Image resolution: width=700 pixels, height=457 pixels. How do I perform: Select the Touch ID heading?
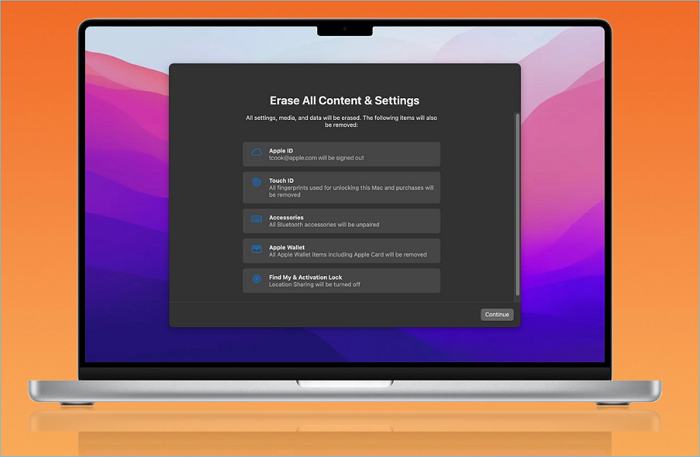(281, 181)
